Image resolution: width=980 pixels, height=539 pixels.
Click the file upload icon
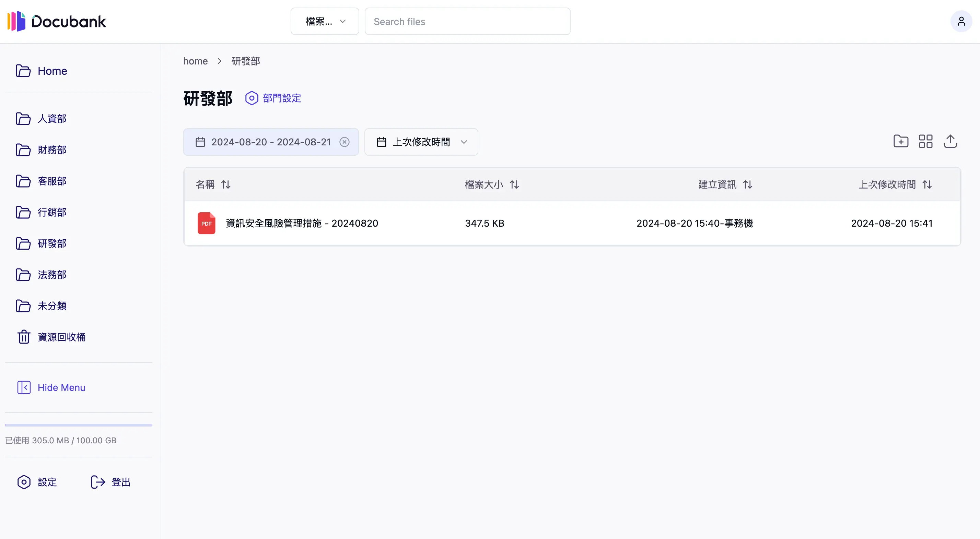tap(951, 141)
